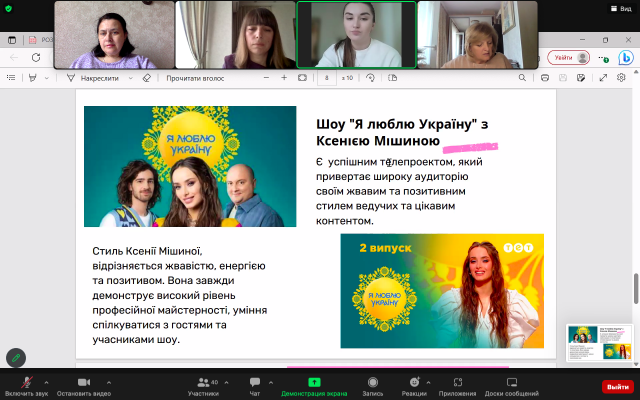Open Доски сообщений whiteboards
Viewport: 640px width, 400px height.
(x=511, y=384)
